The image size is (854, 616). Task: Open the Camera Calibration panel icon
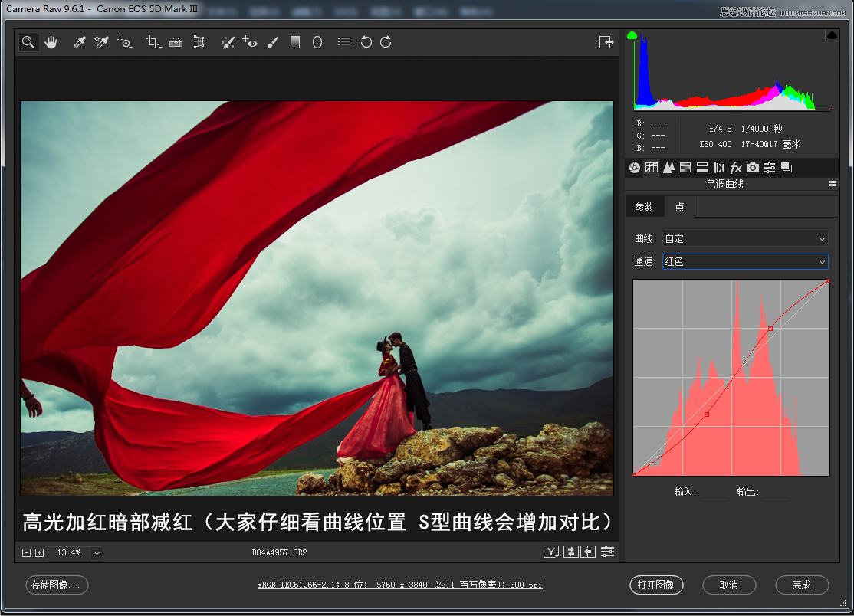pos(753,168)
